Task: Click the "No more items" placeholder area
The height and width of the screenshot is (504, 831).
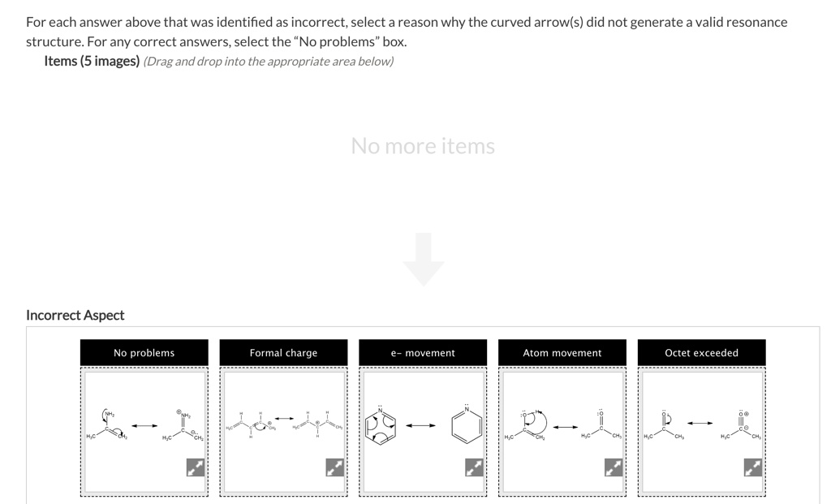Action: click(x=423, y=146)
